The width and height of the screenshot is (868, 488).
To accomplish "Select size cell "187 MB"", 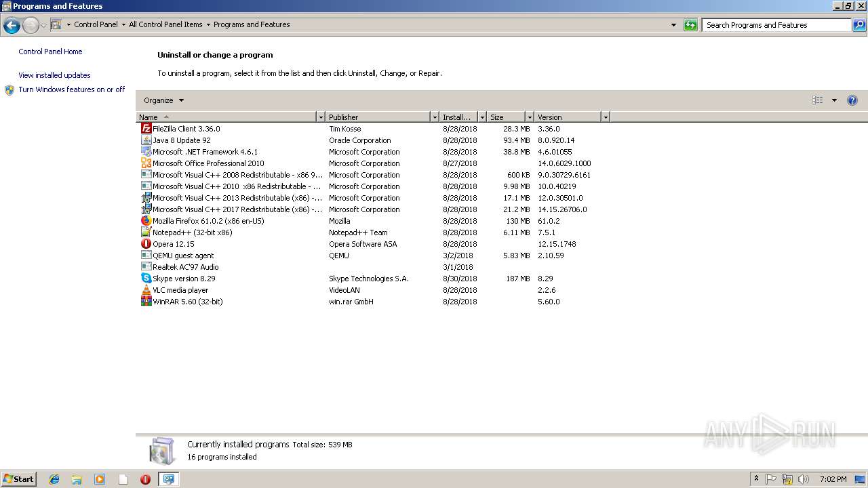I will point(518,279).
